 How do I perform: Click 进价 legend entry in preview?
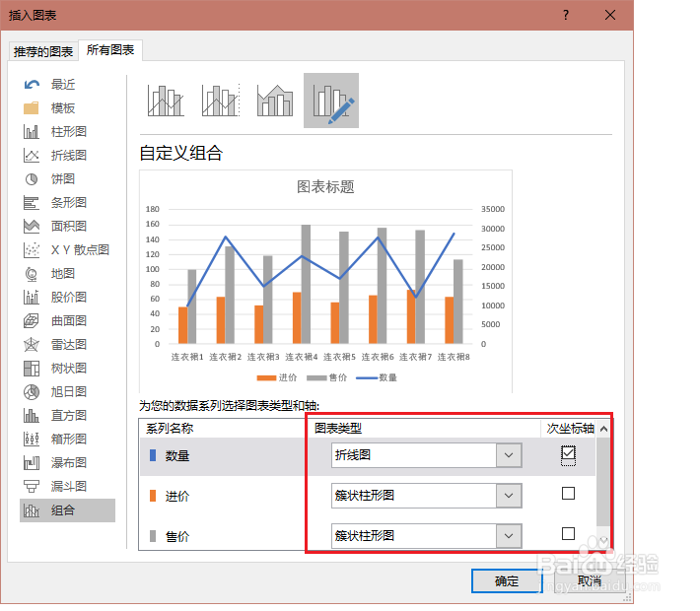pyautogui.click(x=277, y=377)
